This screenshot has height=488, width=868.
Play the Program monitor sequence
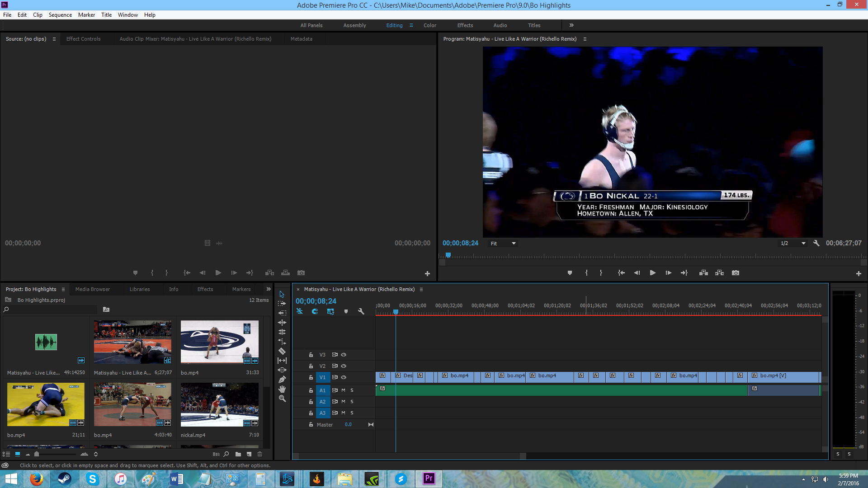pyautogui.click(x=652, y=273)
